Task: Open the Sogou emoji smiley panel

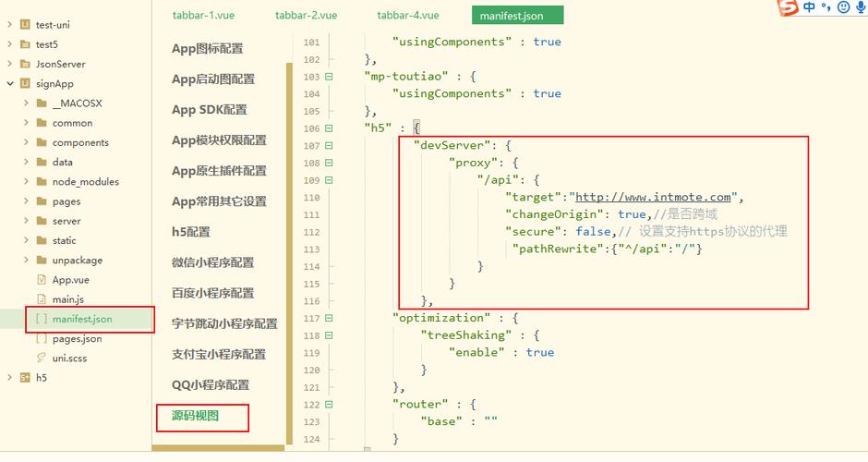Action: click(844, 7)
